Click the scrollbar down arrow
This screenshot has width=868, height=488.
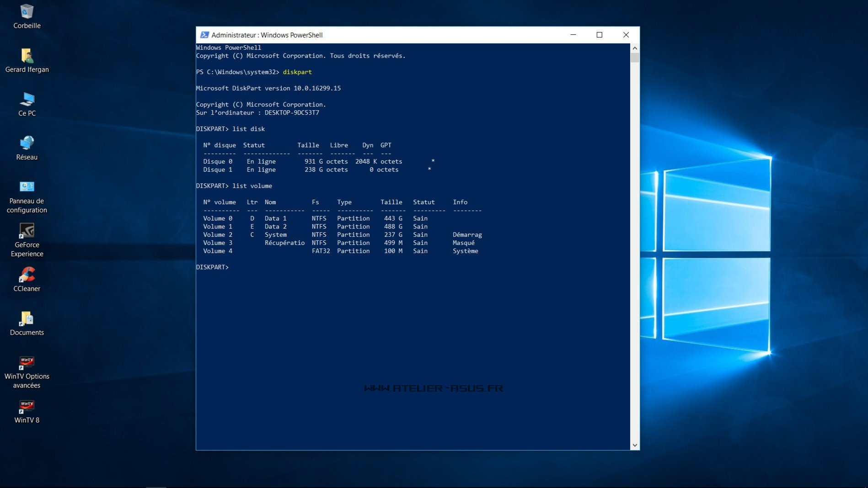pos(635,445)
